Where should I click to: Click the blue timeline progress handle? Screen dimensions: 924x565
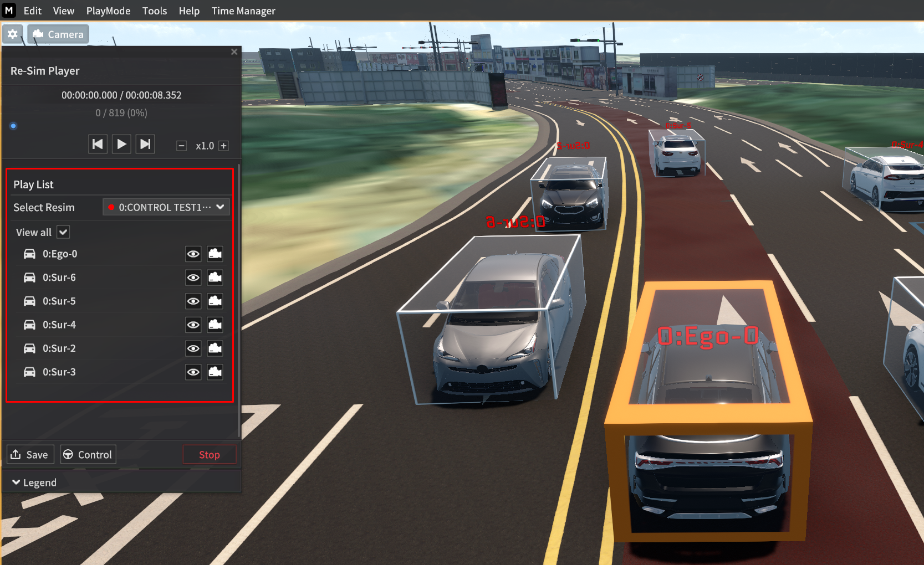click(x=13, y=126)
